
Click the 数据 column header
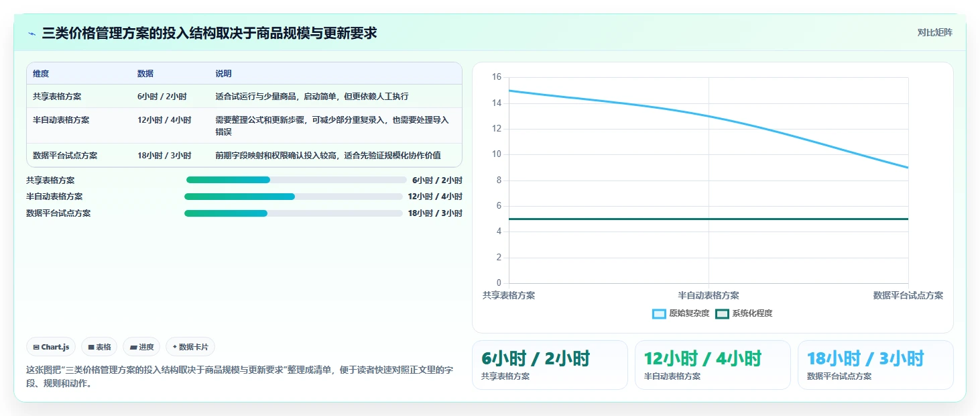[x=145, y=74]
